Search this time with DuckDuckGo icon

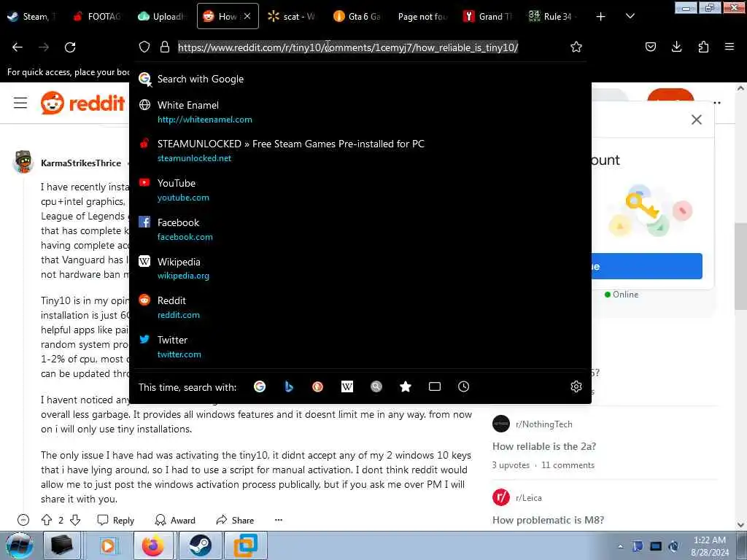(x=318, y=386)
